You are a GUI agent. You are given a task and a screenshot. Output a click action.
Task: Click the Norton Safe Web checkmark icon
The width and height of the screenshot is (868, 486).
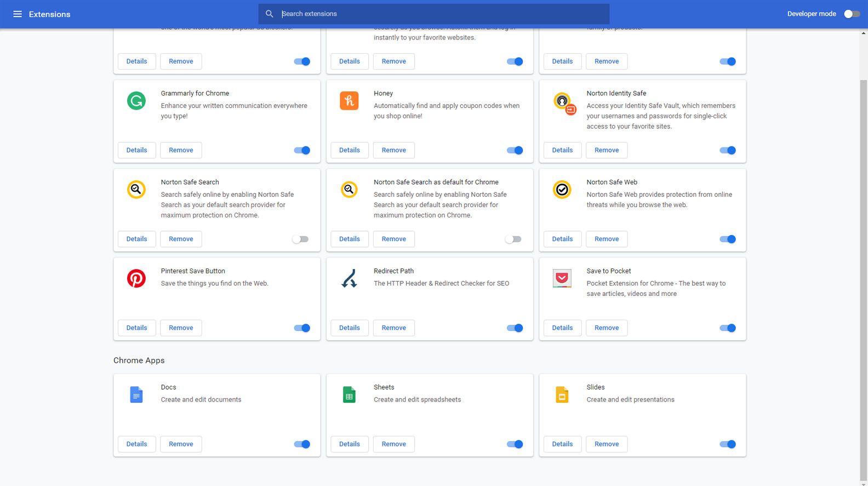pos(562,190)
